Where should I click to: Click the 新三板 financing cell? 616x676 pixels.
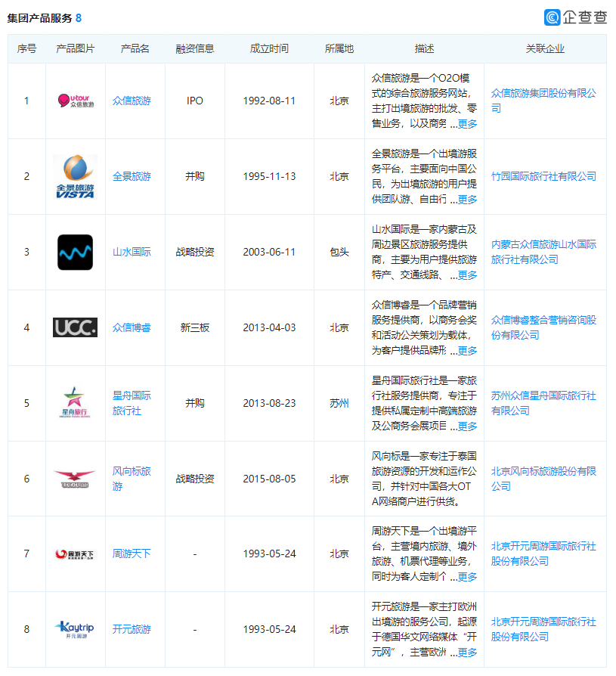tap(195, 327)
